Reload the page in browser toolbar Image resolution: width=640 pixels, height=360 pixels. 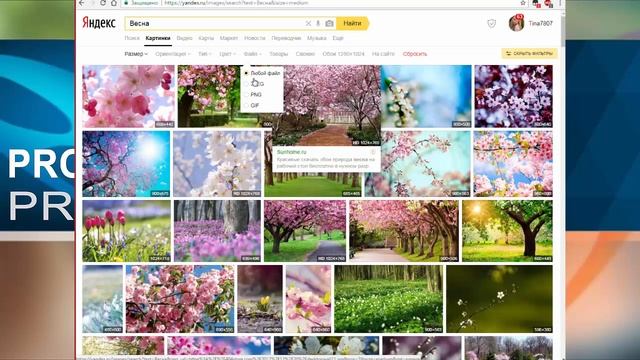pos(103,3)
